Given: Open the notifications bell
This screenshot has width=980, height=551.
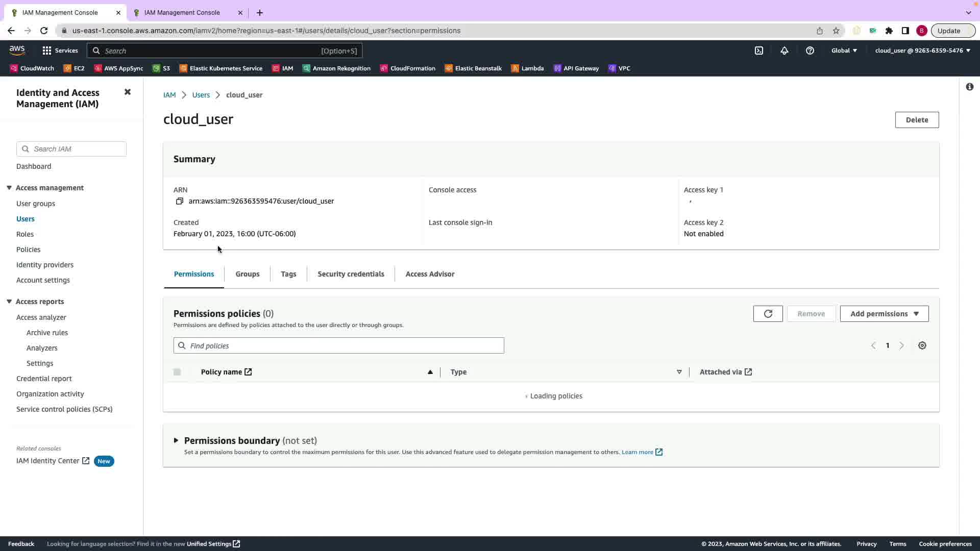Looking at the screenshot, I should [x=785, y=51].
